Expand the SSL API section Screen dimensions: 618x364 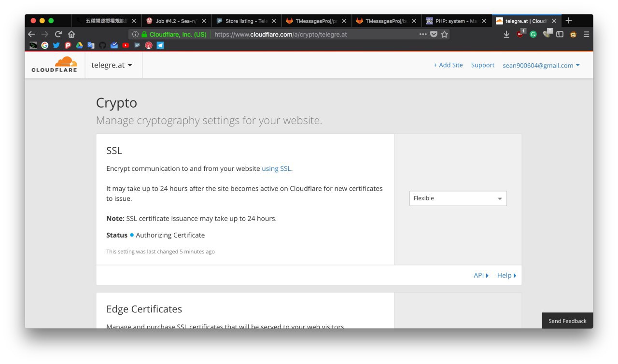481,275
